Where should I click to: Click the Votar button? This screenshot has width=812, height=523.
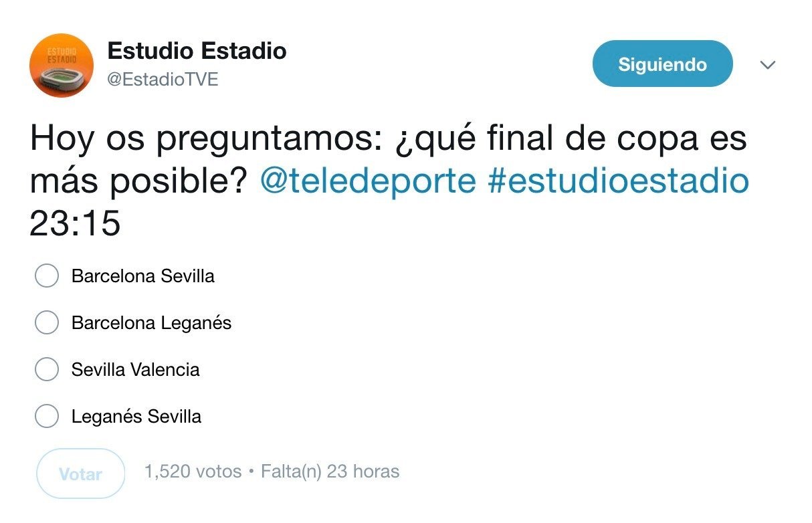80,474
